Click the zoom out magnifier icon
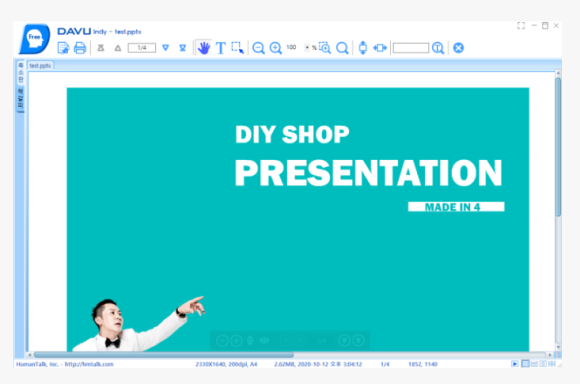The image size is (580, 384). pyautogui.click(x=258, y=48)
